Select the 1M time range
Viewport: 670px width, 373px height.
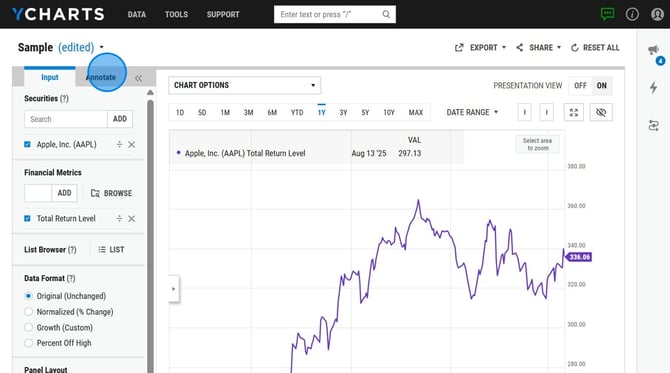click(225, 112)
